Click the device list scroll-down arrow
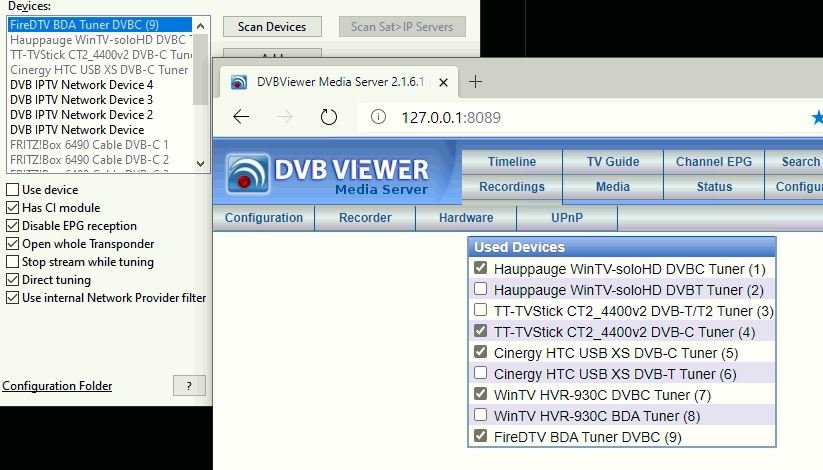Image resolution: width=823 pixels, height=470 pixels. pyautogui.click(x=201, y=163)
